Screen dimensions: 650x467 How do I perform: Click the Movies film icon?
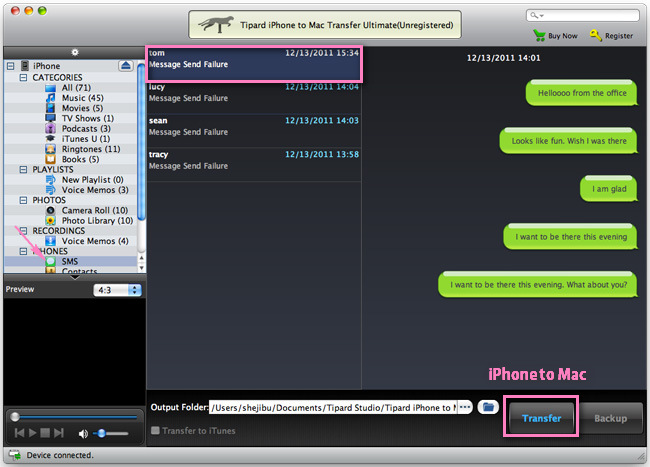(50, 108)
